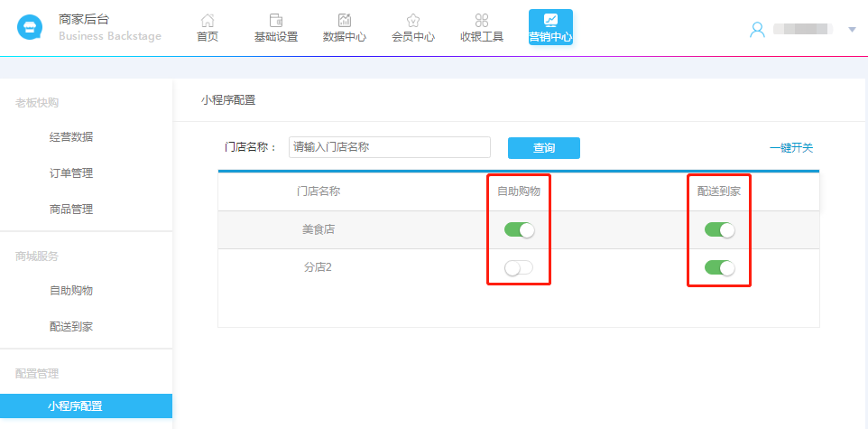Open 基础设置 basic settings icon

point(276,21)
